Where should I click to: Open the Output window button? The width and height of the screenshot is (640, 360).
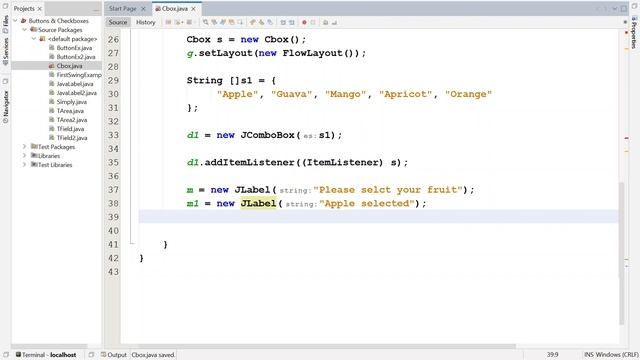114,355
